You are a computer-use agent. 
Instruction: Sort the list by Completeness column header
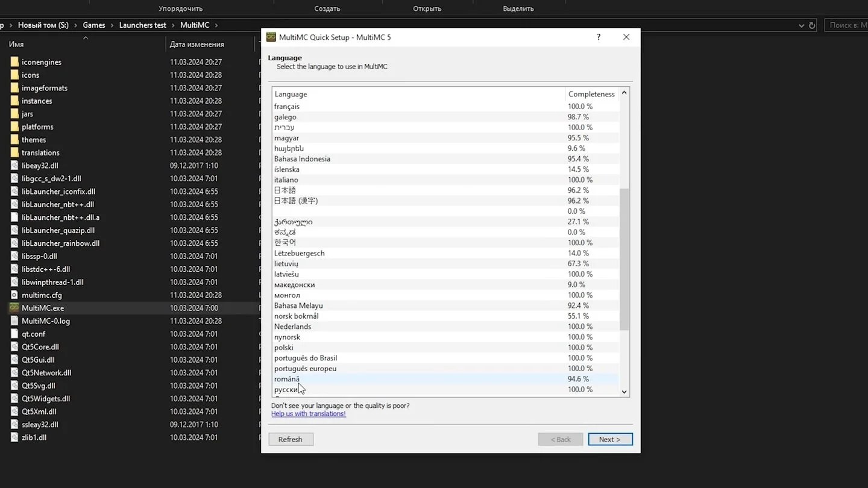coord(592,94)
